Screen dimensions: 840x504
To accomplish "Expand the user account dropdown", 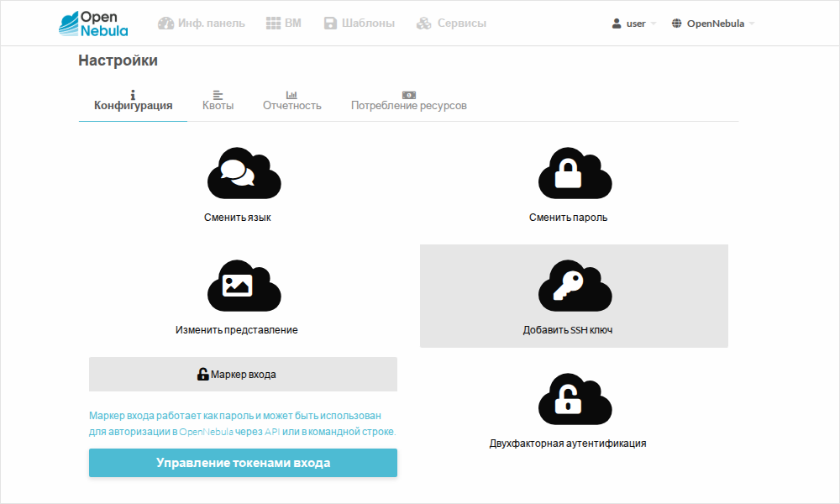I will (x=634, y=24).
